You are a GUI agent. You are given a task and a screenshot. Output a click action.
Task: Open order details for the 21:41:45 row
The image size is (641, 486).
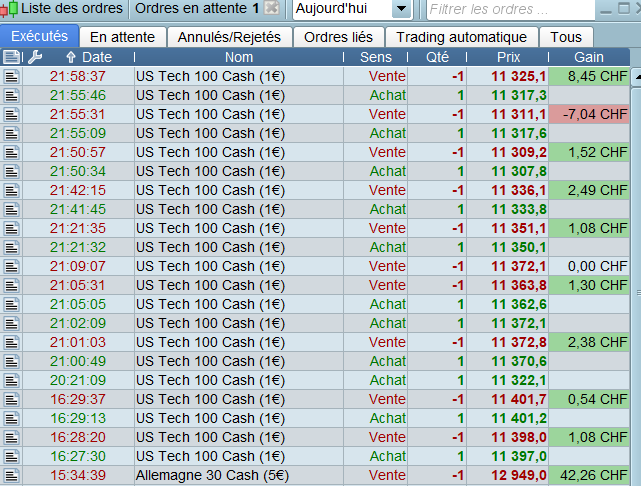(11, 209)
